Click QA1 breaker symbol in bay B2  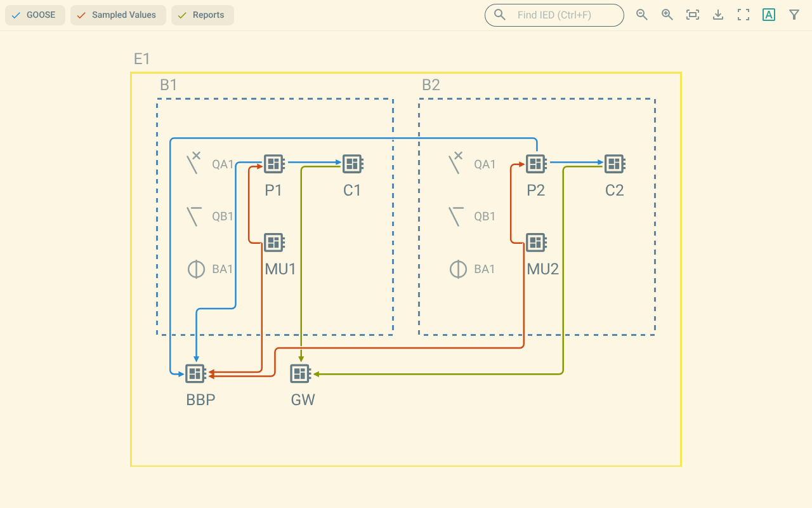(x=456, y=163)
